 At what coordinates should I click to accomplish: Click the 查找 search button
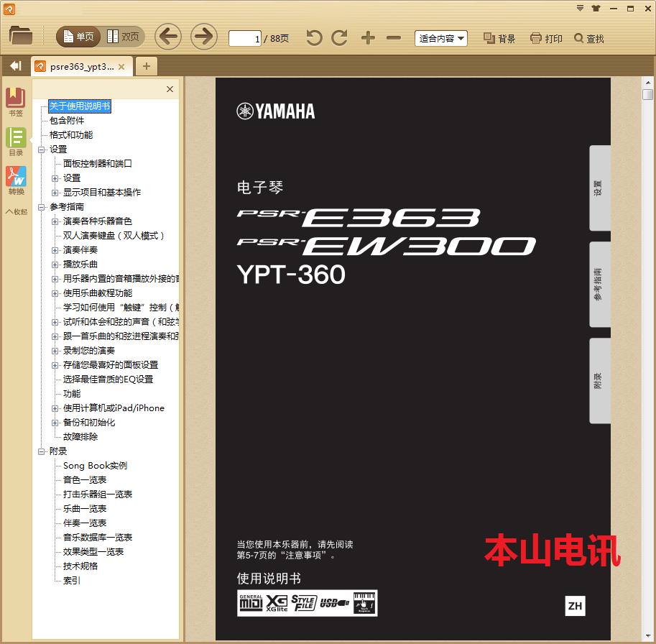(x=589, y=39)
